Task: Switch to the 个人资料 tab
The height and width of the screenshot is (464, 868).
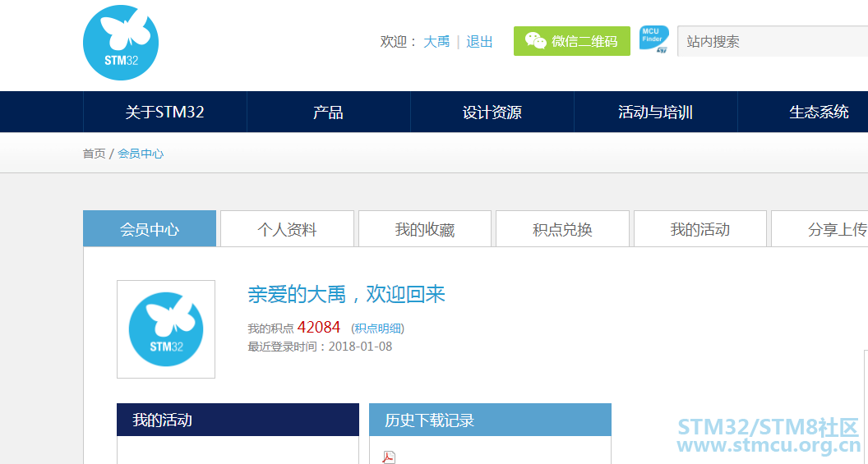Action: [287, 229]
